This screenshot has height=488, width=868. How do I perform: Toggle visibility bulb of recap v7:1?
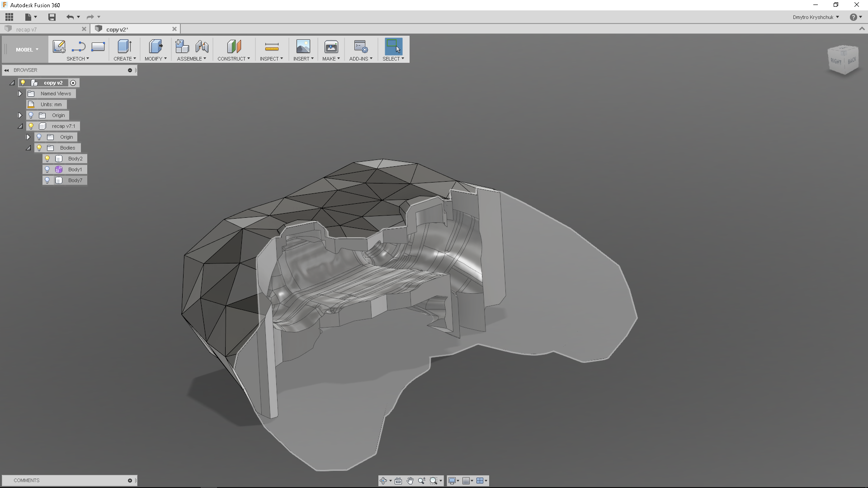[31, 126]
